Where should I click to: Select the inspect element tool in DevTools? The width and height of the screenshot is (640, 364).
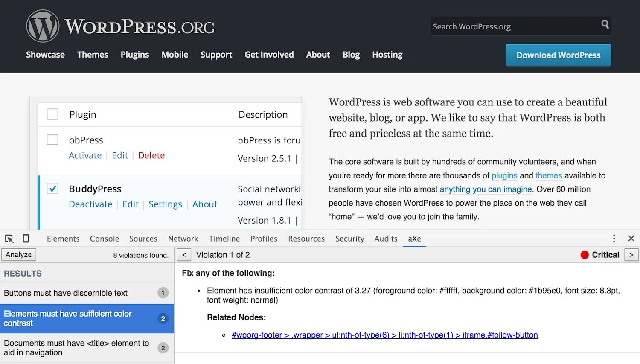tap(9, 238)
